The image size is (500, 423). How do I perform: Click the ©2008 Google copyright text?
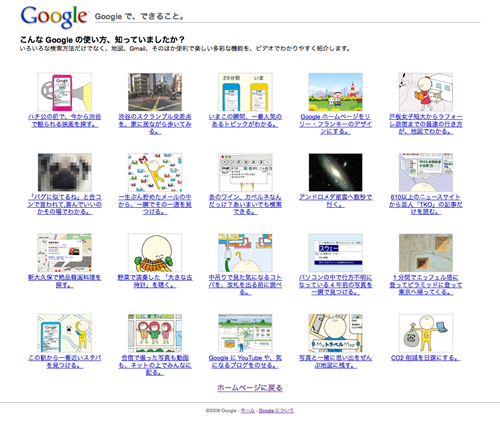(221, 411)
